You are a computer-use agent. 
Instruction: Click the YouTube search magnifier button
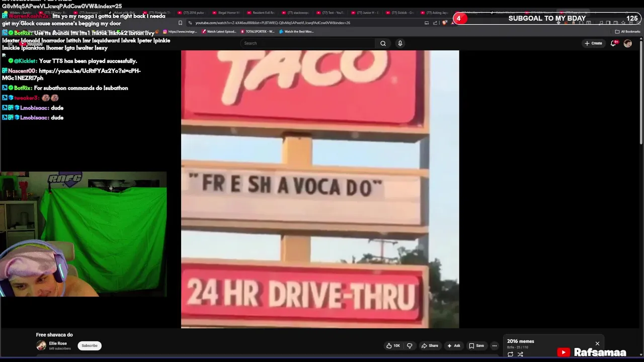point(383,43)
